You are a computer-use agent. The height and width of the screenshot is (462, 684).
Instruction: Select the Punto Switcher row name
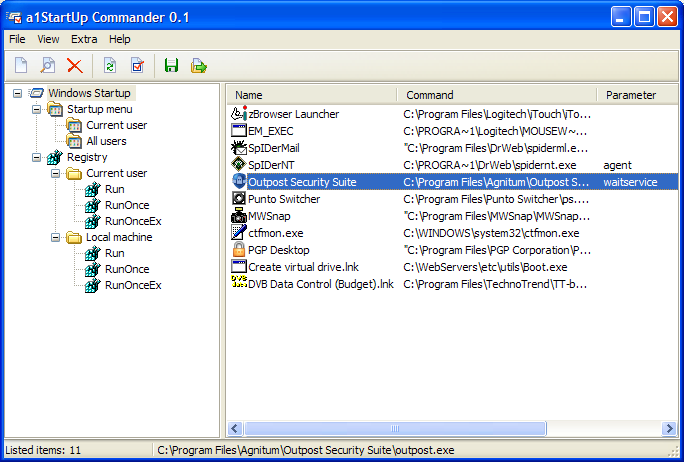(x=284, y=199)
